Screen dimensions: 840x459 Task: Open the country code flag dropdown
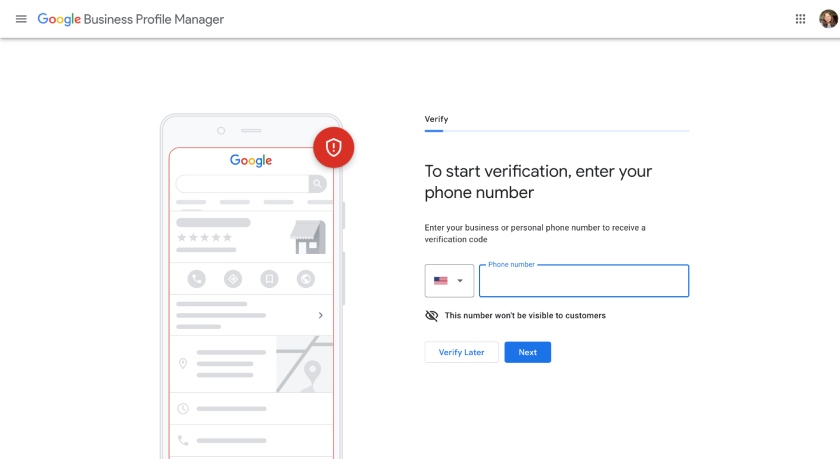coord(449,281)
